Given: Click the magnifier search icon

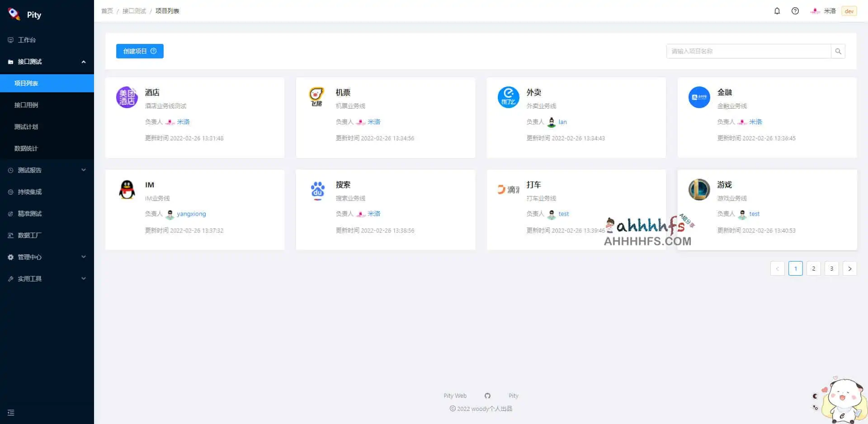Looking at the screenshot, I should coord(839,51).
